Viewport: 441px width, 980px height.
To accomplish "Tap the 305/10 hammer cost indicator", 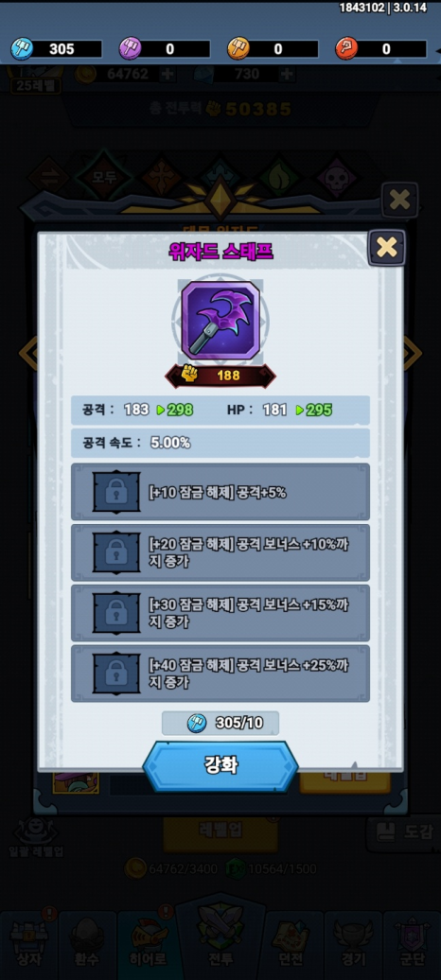I will (220, 723).
